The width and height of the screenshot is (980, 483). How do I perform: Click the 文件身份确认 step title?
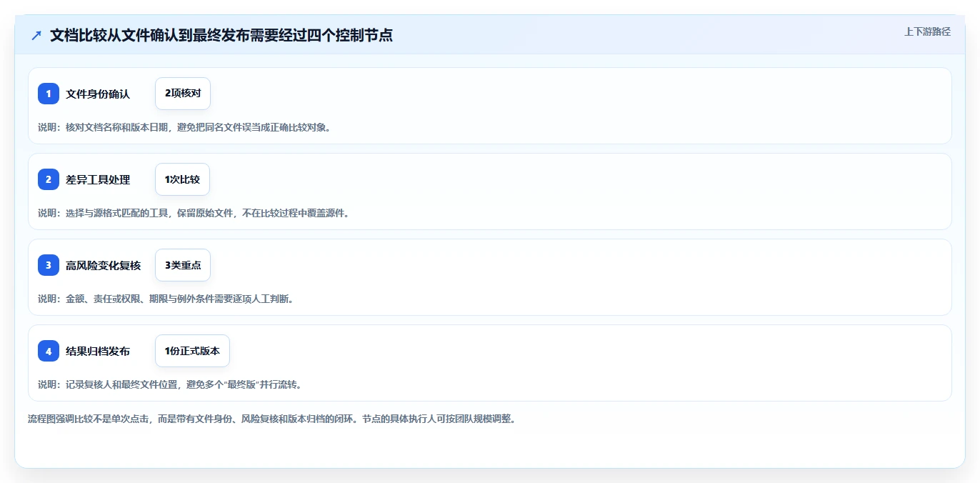[98, 94]
